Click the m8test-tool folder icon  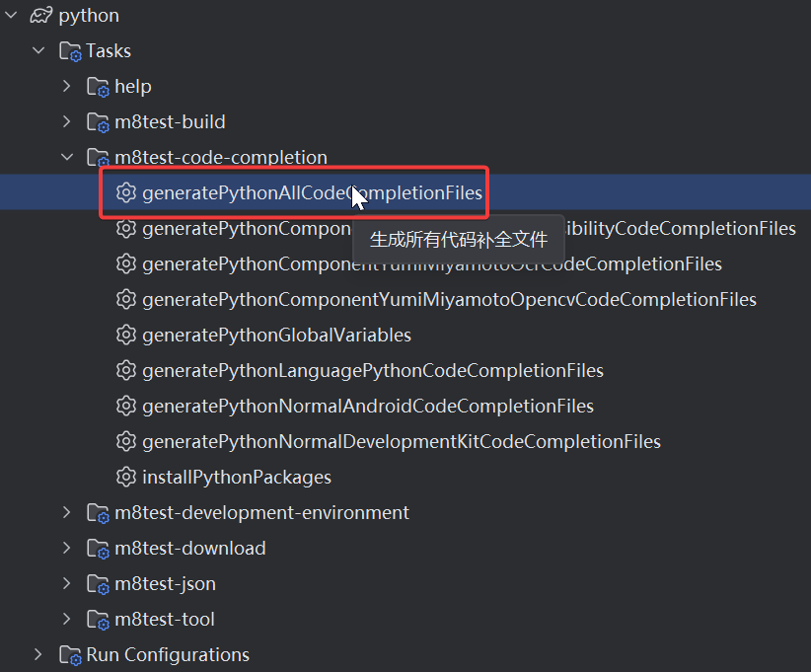click(x=98, y=620)
